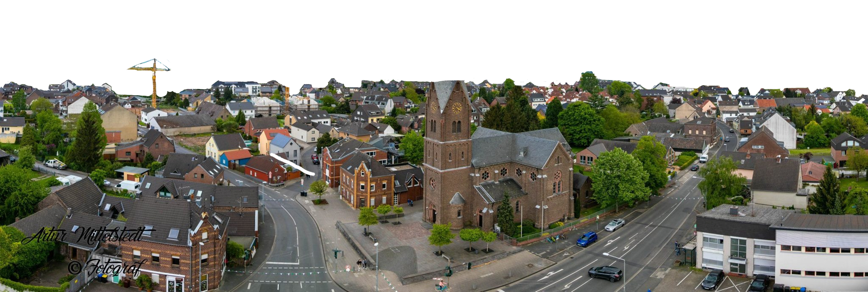Click the two pedestrians near road sign
Screen dimensions: 868x292
pos(362,264)
